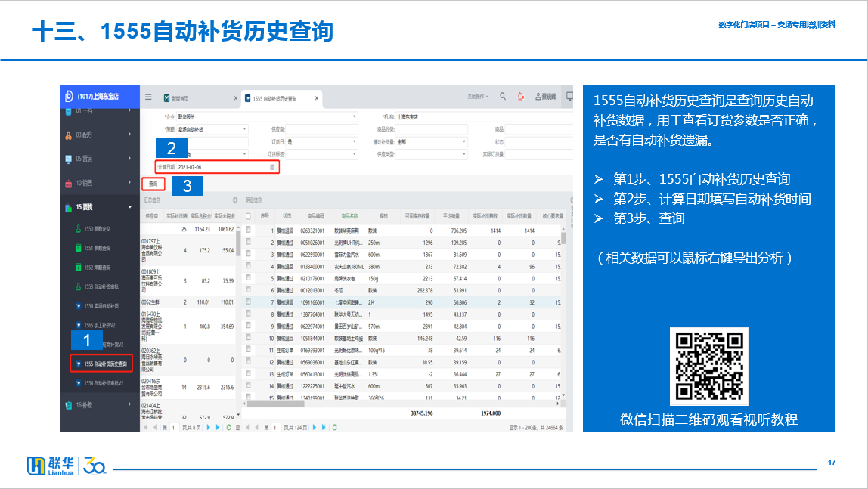
Task: Click the monitor icon at top right
Action: pyautogui.click(x=569, y=96)
